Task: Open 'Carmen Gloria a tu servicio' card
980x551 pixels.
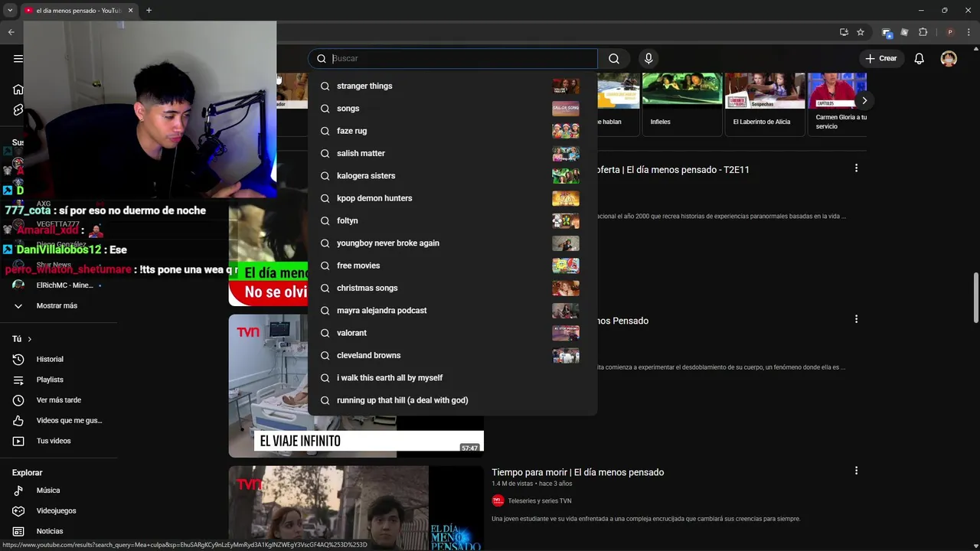Action: pos(838,103)
